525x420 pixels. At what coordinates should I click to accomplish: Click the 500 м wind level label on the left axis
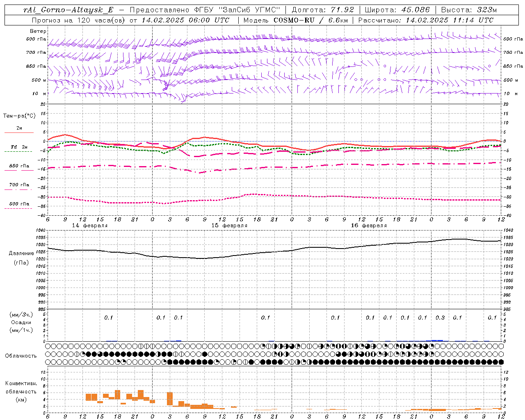[39, 80]
